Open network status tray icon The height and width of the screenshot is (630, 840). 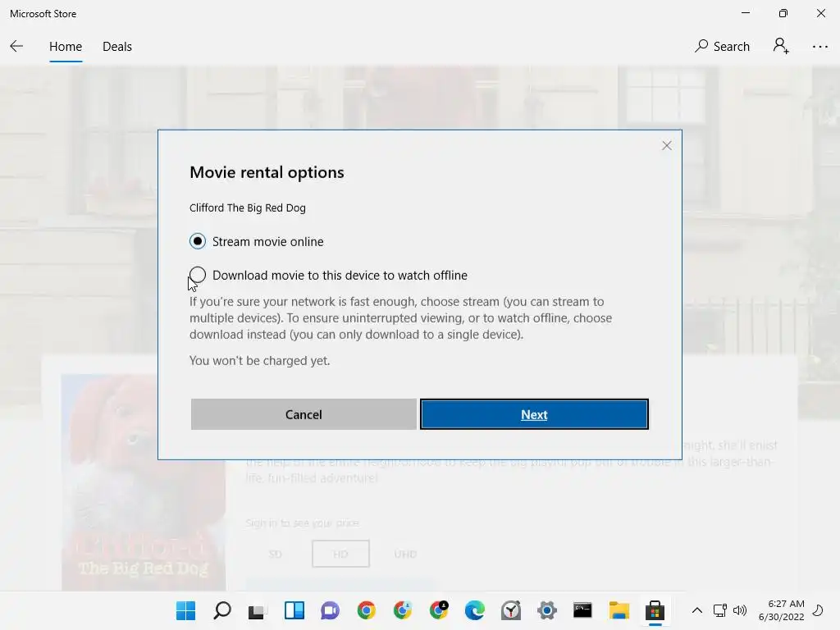pyautogui.click(x=719, y=610)
